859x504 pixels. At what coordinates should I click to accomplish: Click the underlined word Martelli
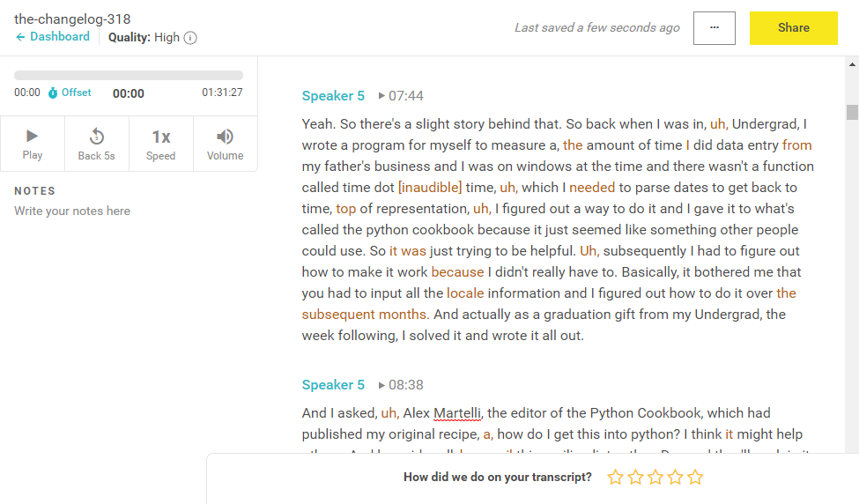pos(457,413)
